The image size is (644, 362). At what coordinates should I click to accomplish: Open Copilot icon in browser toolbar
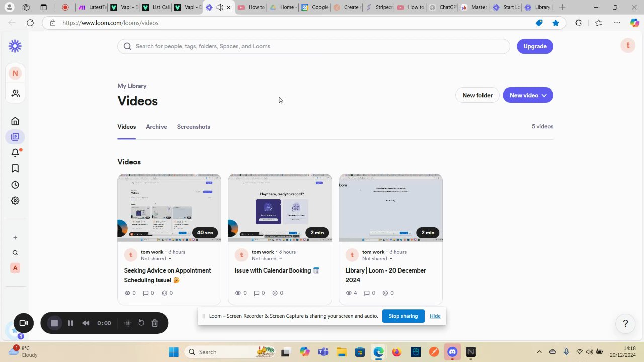635,23
